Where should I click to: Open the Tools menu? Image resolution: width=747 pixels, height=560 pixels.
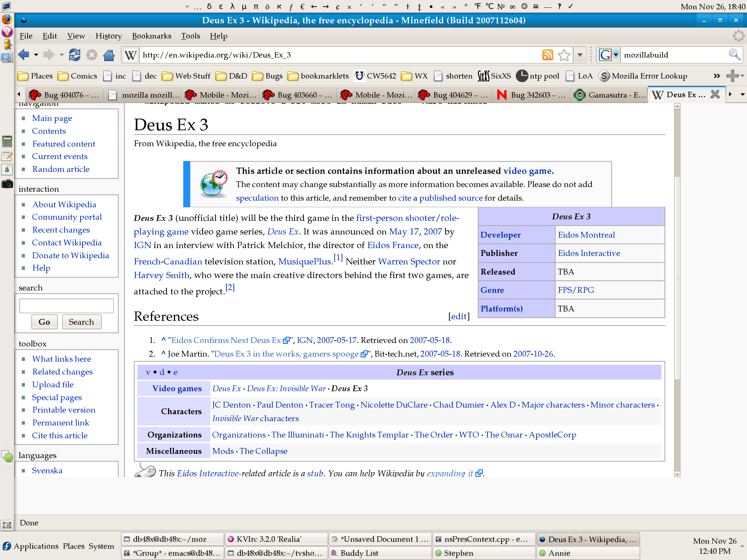(x=191, y=36)
